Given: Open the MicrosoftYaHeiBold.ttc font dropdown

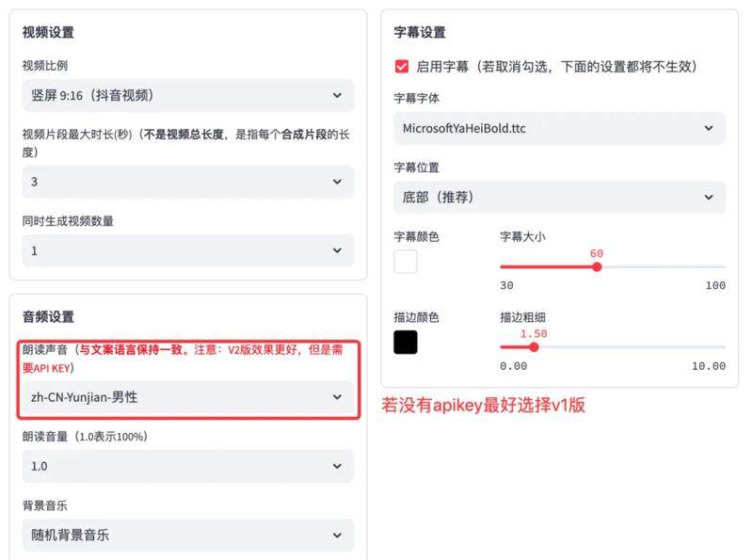Looking at the screenshot, I should coord(559,128).
